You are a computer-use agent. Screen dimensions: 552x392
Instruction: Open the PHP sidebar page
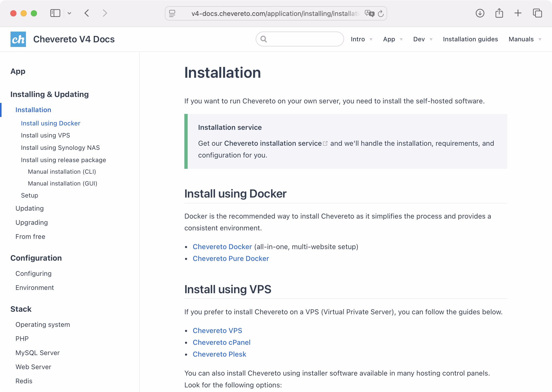pyautogui.click(x=22, y=339)
